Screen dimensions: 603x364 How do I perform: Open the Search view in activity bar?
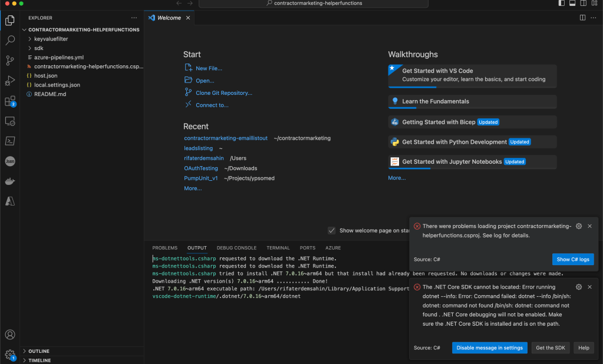point(10,41)
